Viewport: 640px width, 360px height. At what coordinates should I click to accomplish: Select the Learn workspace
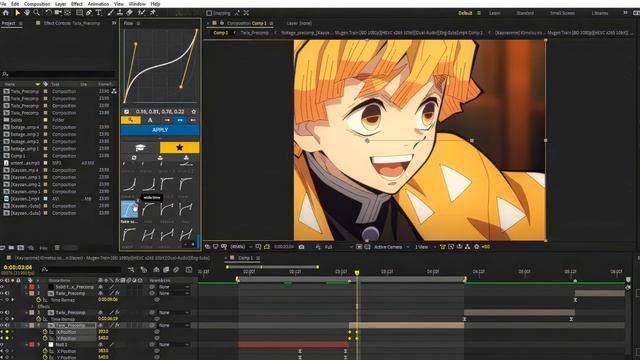click(x=495, y=13)
